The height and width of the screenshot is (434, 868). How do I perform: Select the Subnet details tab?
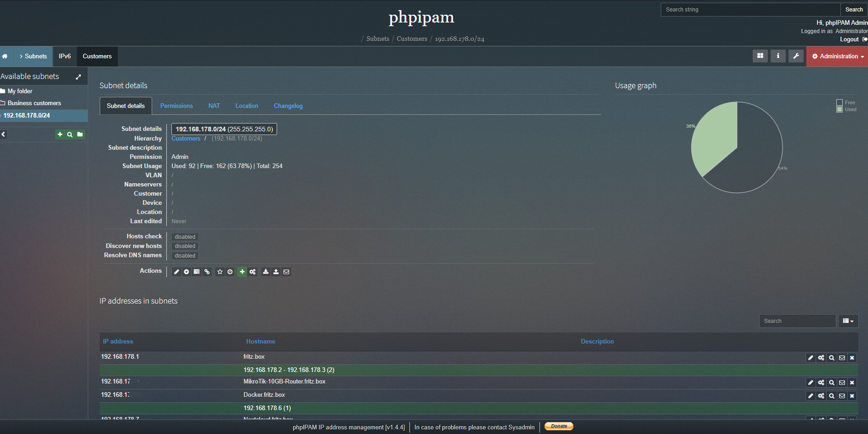click(x=126, y=106)
